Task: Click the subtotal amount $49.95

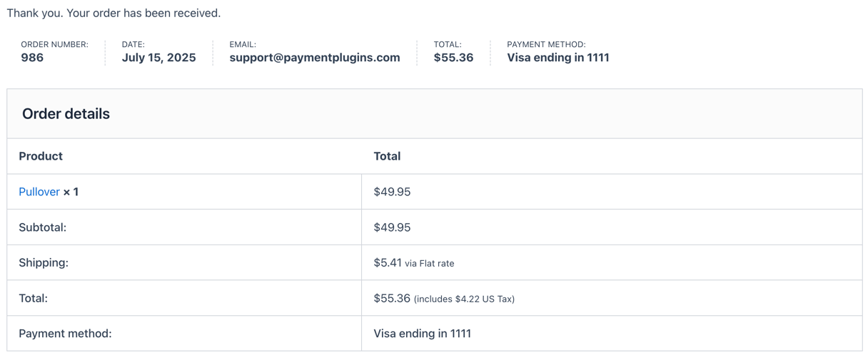Action: pyautogui.click(x=392, y=227)
